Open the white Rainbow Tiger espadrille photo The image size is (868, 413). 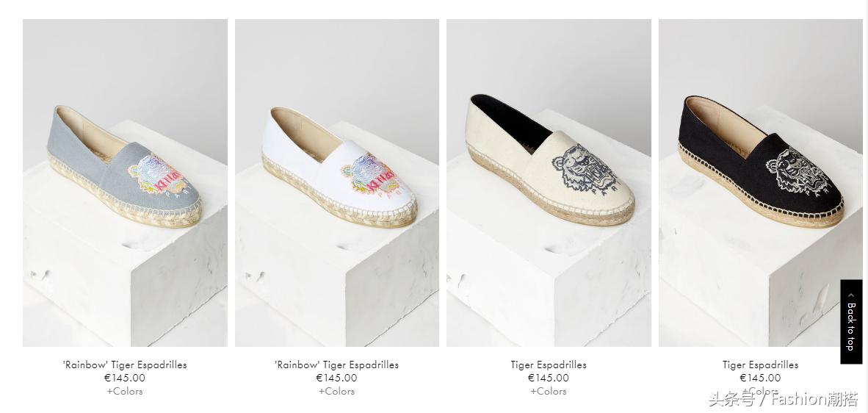[337, 183]
